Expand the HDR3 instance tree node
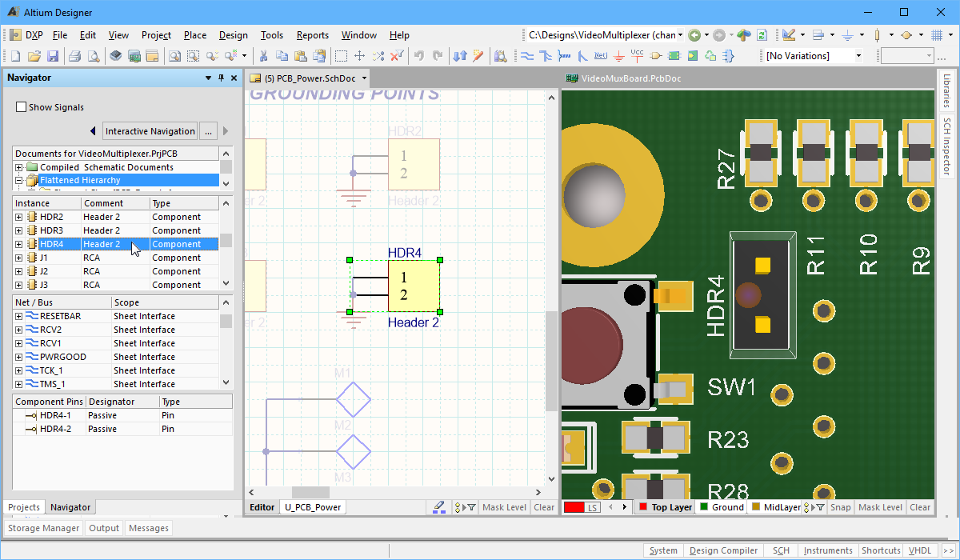The width and height of the screenshot is (960, 560). [19, 230]
